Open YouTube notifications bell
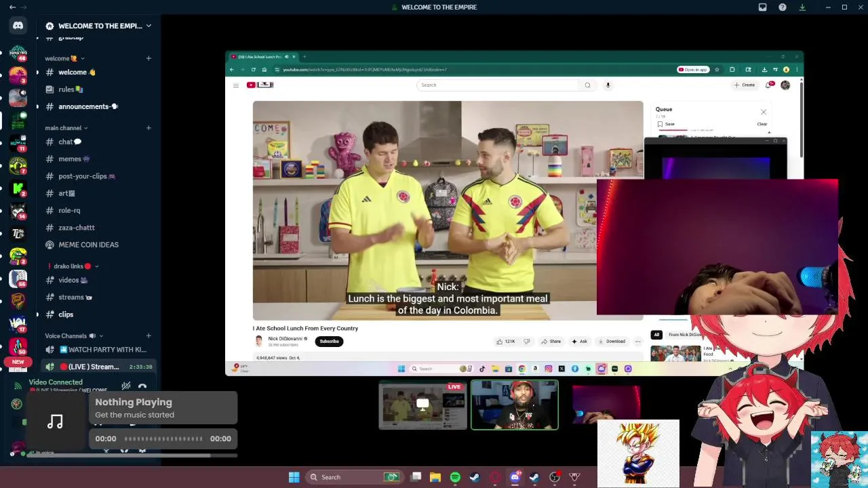 coord(769,85)
